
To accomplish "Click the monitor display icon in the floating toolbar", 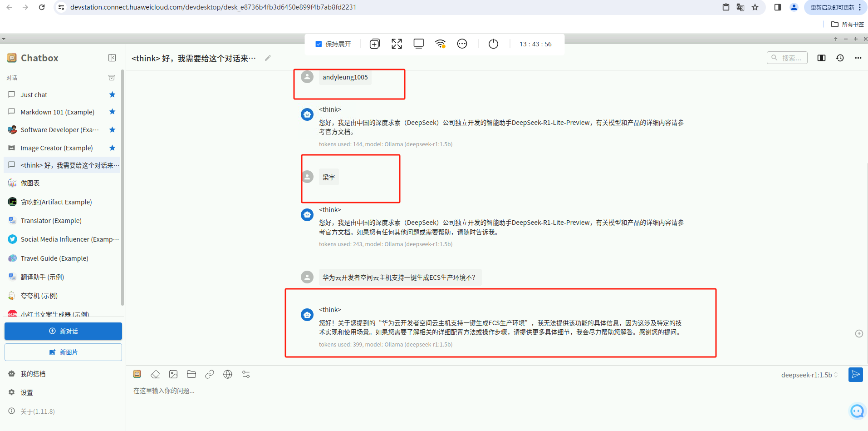I will click(418, 44).
